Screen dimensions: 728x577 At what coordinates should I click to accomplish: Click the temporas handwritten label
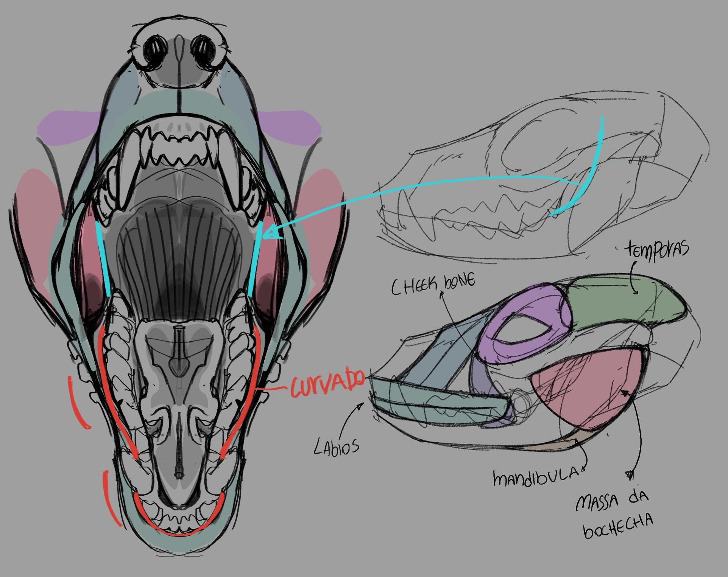tap(656, 250)
